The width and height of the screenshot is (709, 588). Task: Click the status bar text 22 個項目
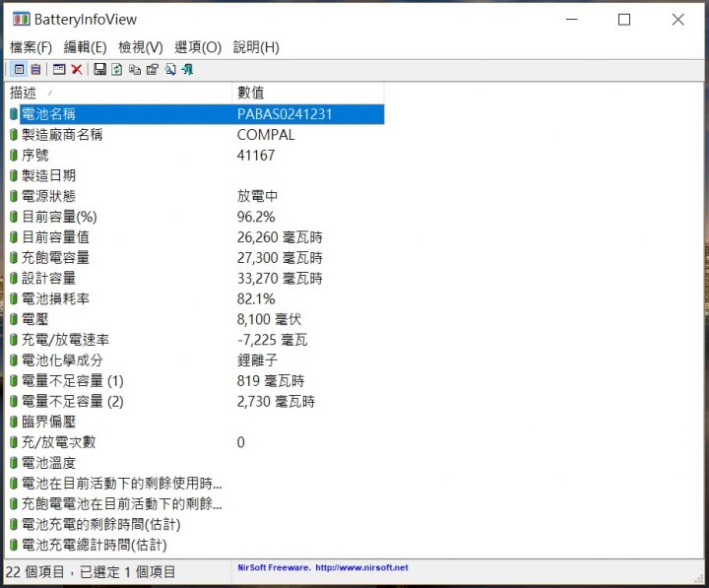pos(34,571)
